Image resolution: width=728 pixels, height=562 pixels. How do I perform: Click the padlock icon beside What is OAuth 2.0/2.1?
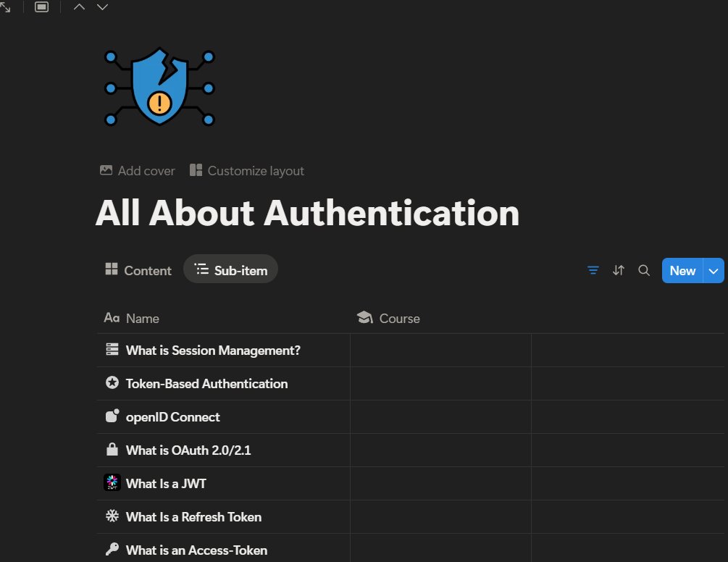pyautogui.click(x=112, y=450)
